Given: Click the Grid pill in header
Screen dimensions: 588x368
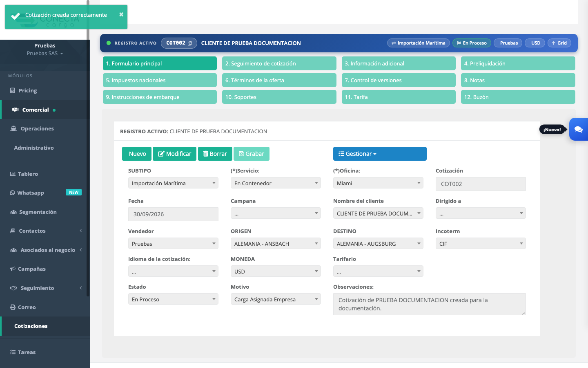Looking at the screenshot, I should [x=559, y=43].
